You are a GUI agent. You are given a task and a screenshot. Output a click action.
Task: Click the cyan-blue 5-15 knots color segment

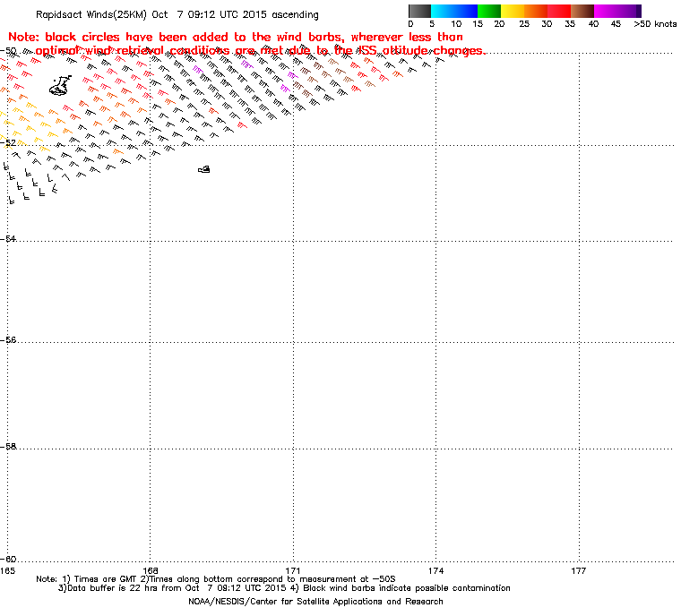point(454,11)
